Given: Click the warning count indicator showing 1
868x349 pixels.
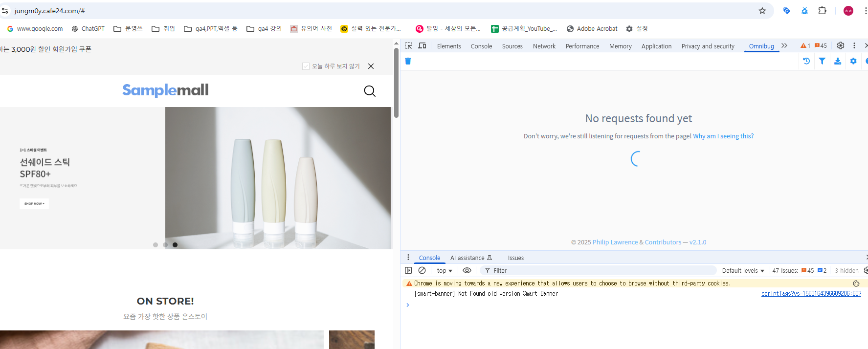Looking at the screenshot, I should 805,46.
